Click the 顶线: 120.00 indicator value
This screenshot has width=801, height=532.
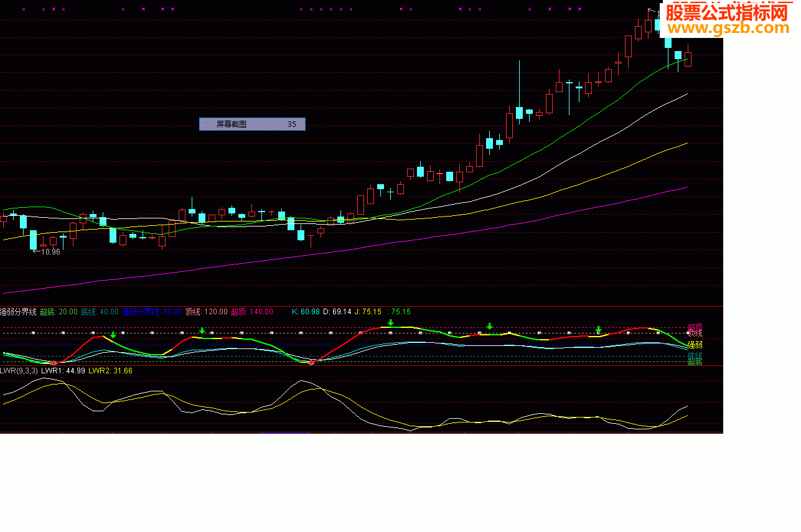pos(207,312)
